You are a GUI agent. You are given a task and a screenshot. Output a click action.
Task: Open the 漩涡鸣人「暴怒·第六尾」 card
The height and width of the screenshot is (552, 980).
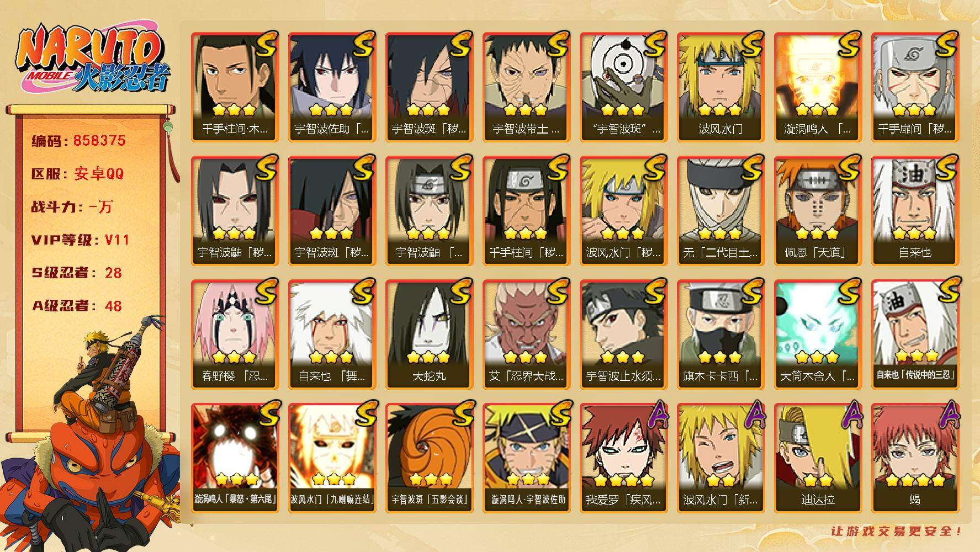[x=235, y=458]
